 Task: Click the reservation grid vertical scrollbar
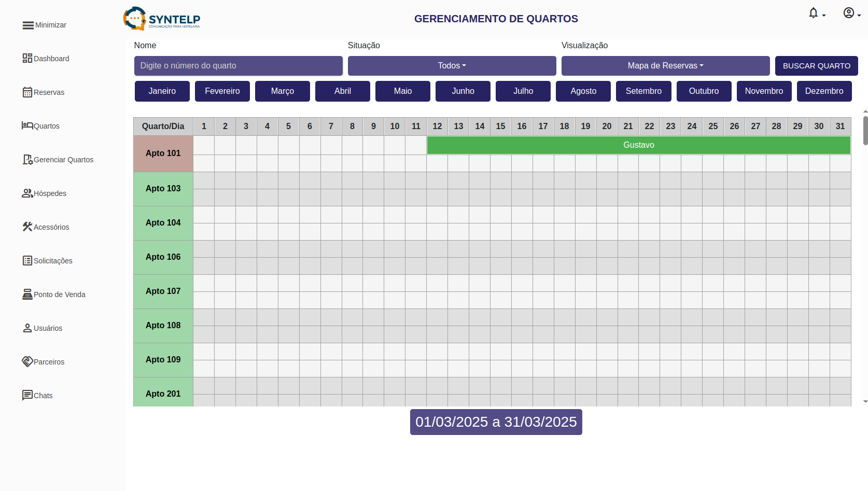pyautogui.click(x=865, y=131)
